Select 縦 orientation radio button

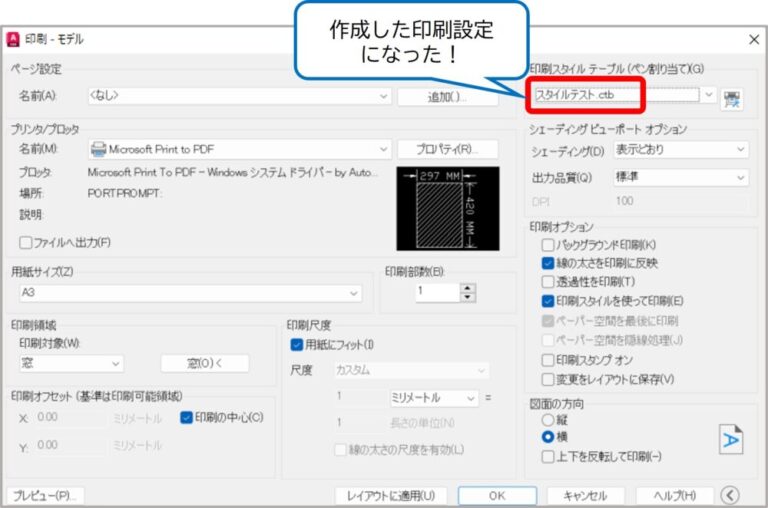click(547, 421)
